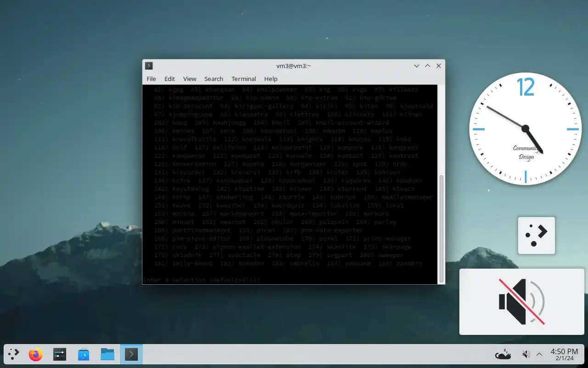Maximize the vm3@vm3 terminal window
The width and height of the screenshot is (588, 368).
428,66
